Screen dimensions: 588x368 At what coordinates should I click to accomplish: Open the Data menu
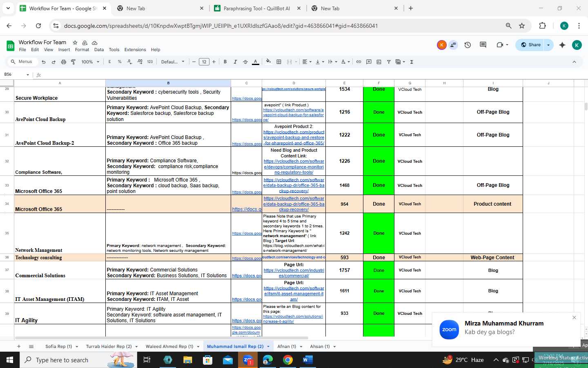point(99,50)
